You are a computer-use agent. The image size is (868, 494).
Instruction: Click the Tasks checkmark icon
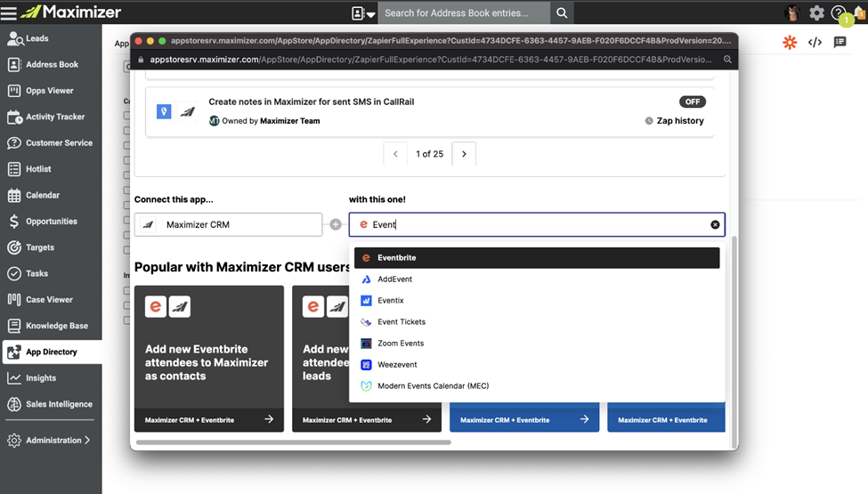tap(14, 273)
